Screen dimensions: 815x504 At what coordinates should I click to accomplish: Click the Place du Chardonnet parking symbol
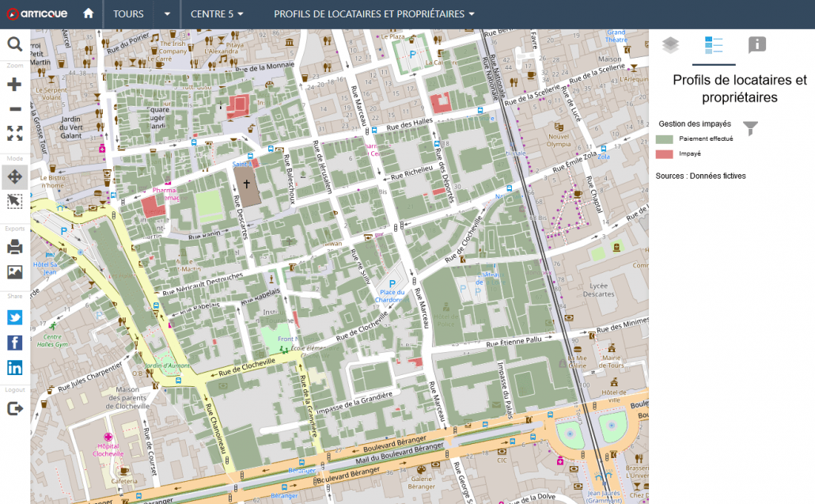[x=392, y=284]
